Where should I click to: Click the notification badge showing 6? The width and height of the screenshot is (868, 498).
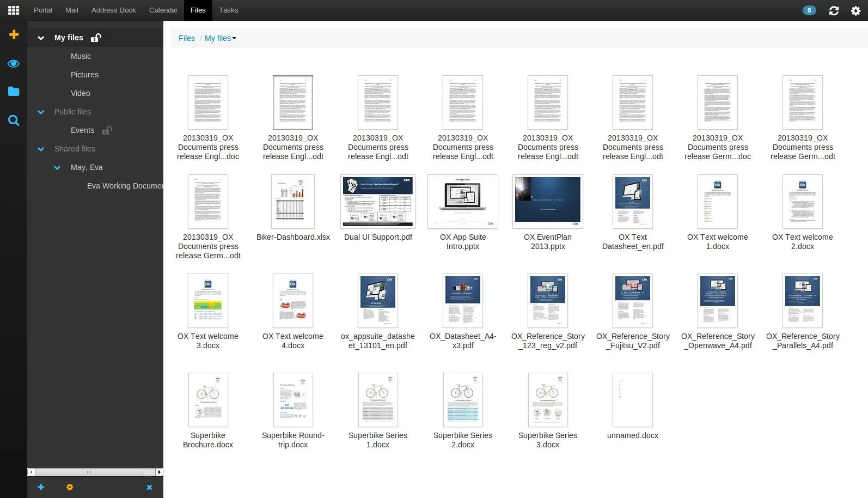pyautogui.click(x=809, y=10)
